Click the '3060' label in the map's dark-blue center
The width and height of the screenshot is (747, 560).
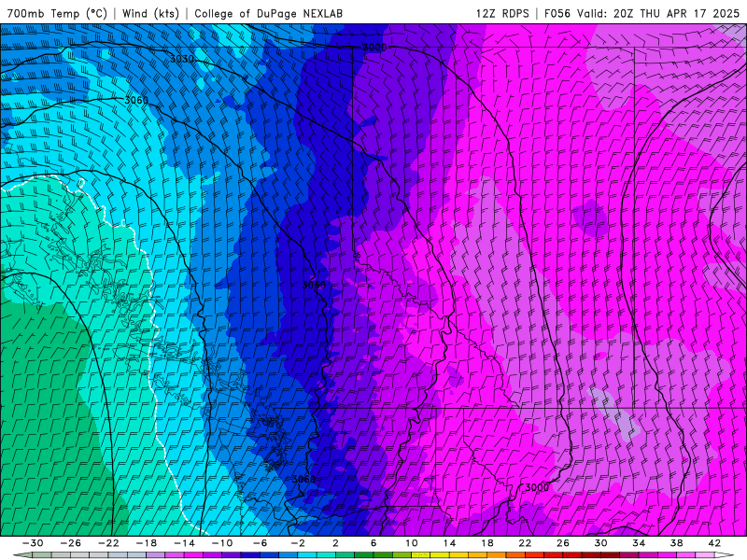pyautogui.click(x=314, y=285)
